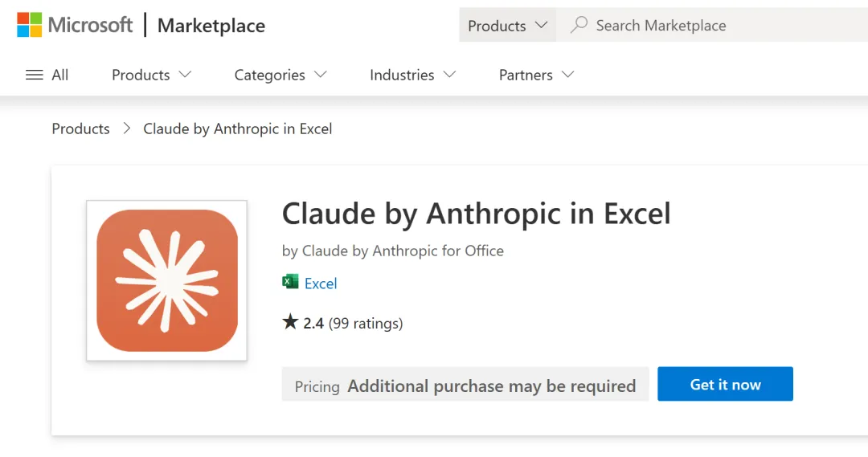868x457 pixels.
Task: Click the Claude starburst app logo
Action: tap(166, 280)
